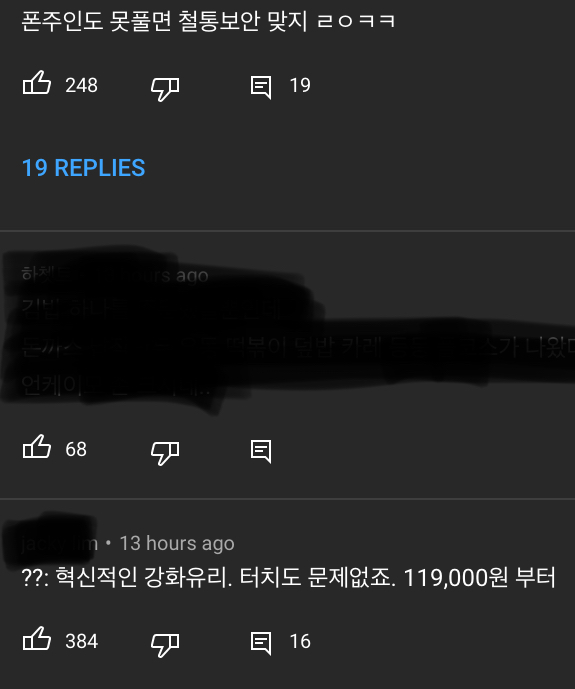Image resolution: width=575 pixels, height=689 pixels.
Task: Click the reply count 19 number
Action: [x=300, y=85]
